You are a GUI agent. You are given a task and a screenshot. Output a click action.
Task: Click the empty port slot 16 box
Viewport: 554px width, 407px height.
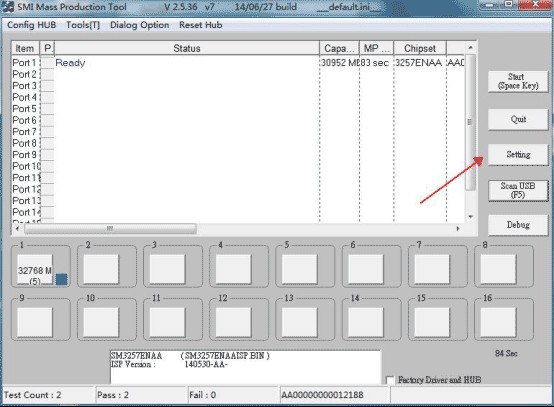point(498,322)
